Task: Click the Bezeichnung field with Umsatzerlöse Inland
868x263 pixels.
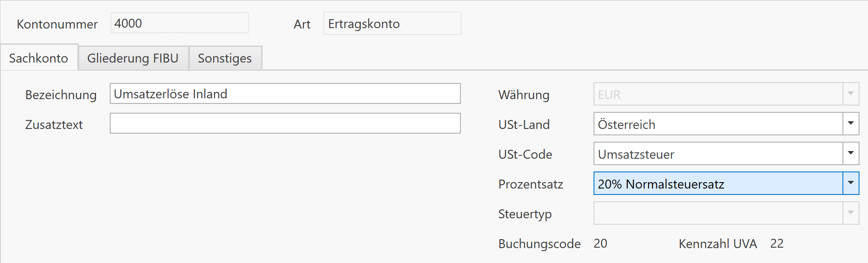Action: point(285,94)
